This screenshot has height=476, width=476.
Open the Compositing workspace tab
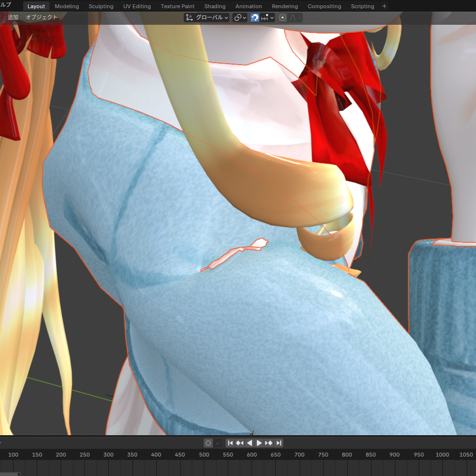(x=324, y=6)
